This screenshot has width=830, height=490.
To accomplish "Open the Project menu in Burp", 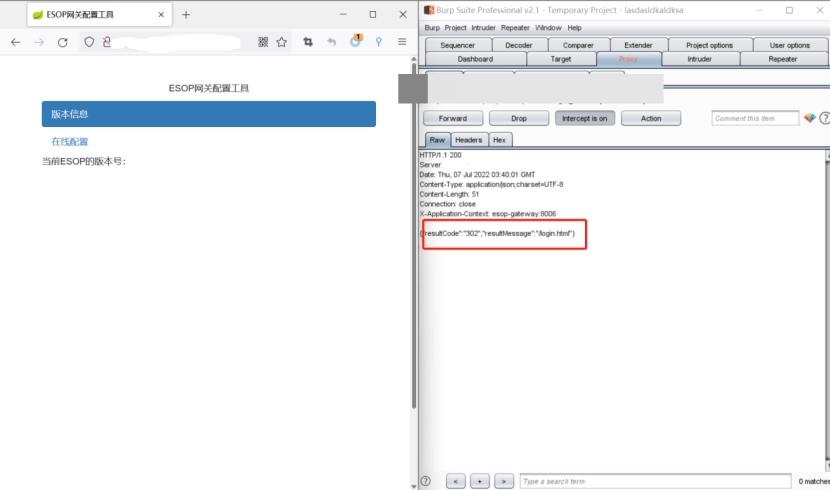I will click(x=455, y=28).
